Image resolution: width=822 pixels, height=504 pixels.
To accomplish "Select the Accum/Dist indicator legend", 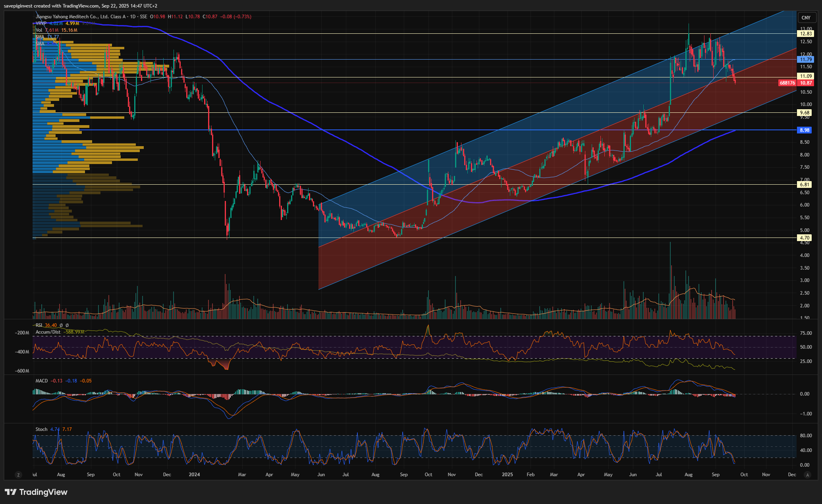I will point(48,332).
